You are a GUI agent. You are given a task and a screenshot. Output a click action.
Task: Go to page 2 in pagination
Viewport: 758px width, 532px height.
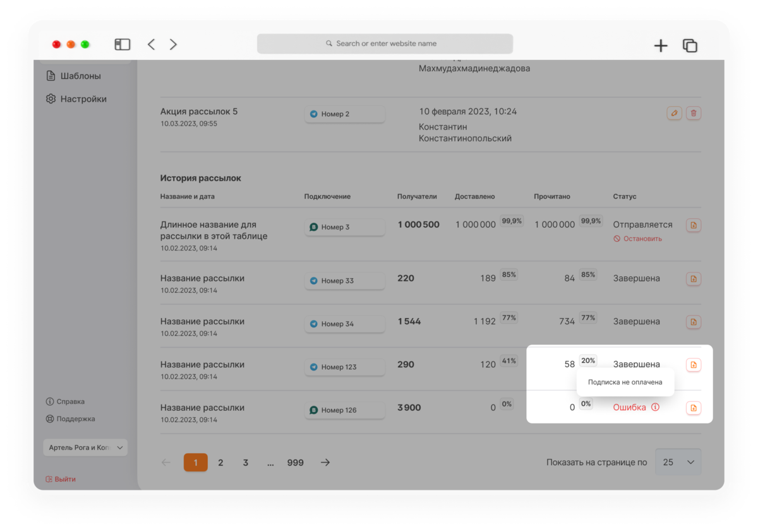(220, 463)
